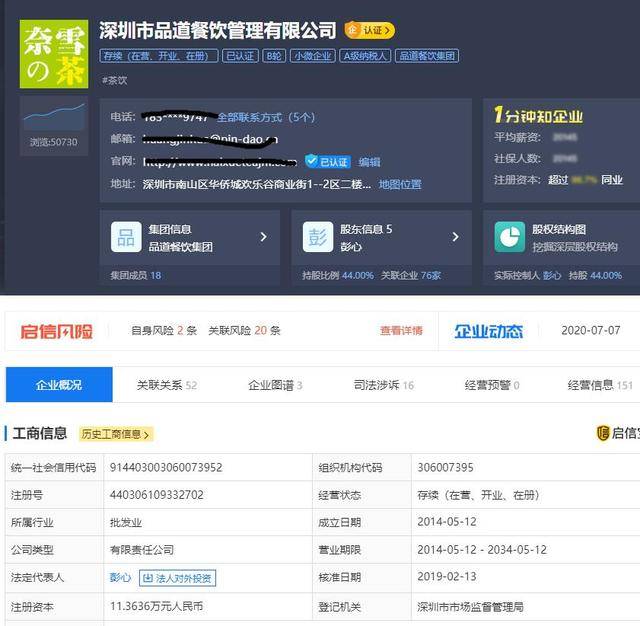Open 自身风险 2 条

(164, 331)
